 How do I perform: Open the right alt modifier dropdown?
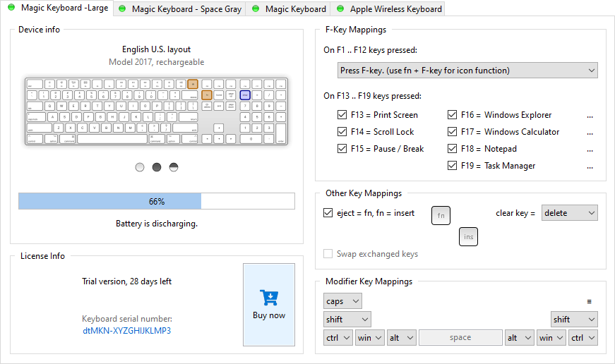pos(520,337)
